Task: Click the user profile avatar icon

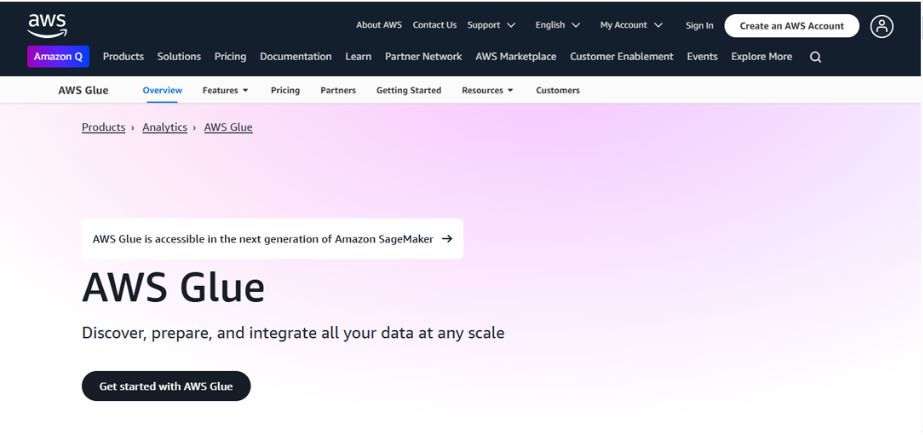Action: click(881, 26)
